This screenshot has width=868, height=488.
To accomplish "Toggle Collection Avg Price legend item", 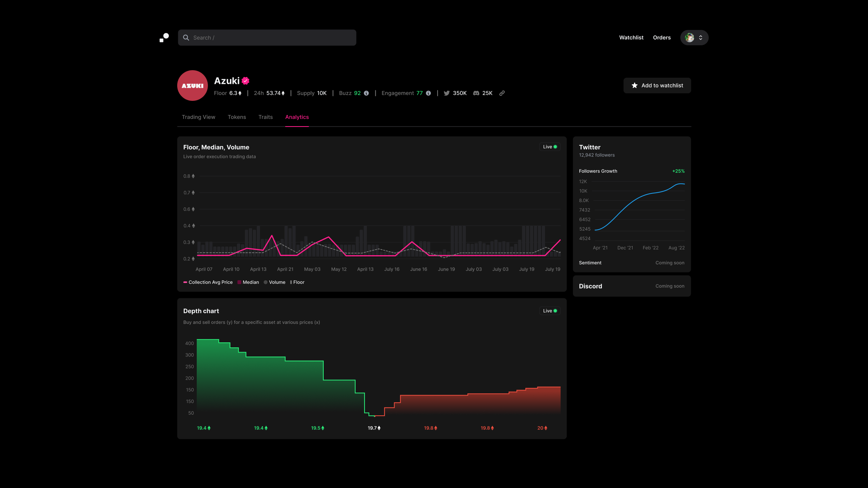I will tap(208, 282).
